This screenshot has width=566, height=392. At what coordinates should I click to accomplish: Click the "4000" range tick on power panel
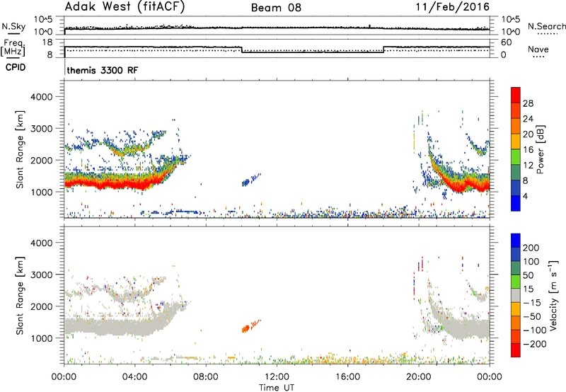point(41,97)
